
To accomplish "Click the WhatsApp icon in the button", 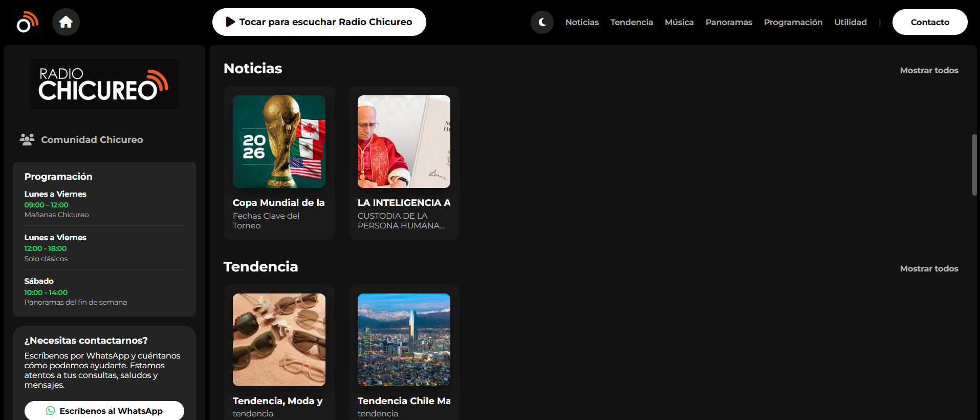I will [50, 411].
